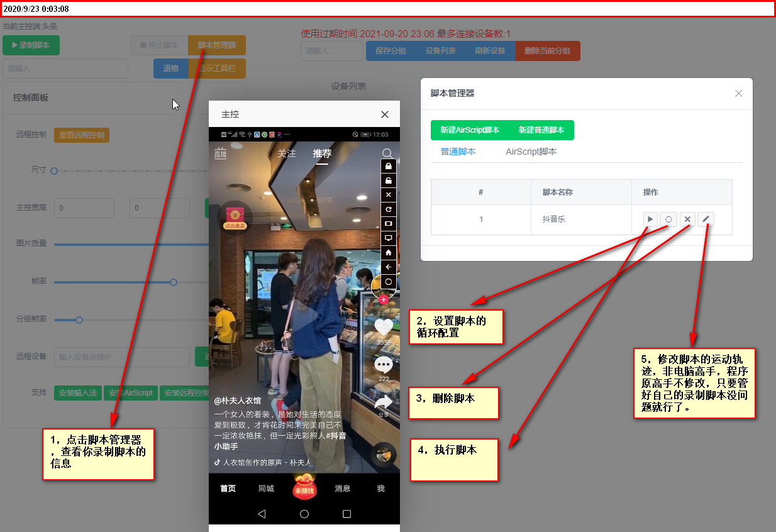Click the 设备列表 button

point(440,51)
